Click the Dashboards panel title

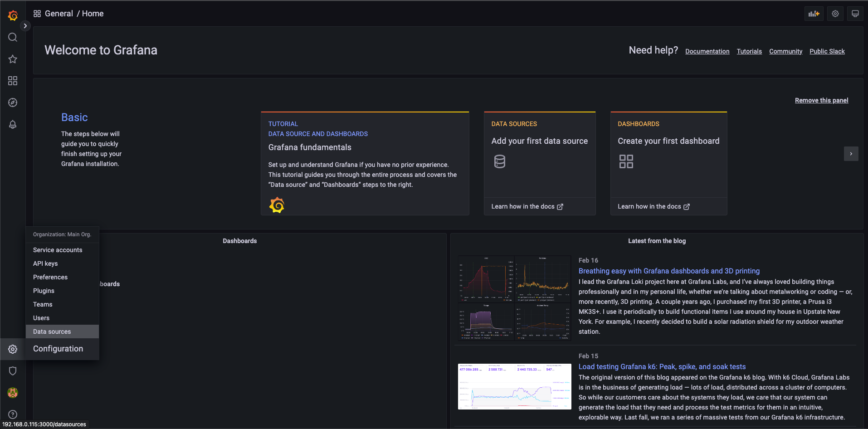(x=239, y=241)
